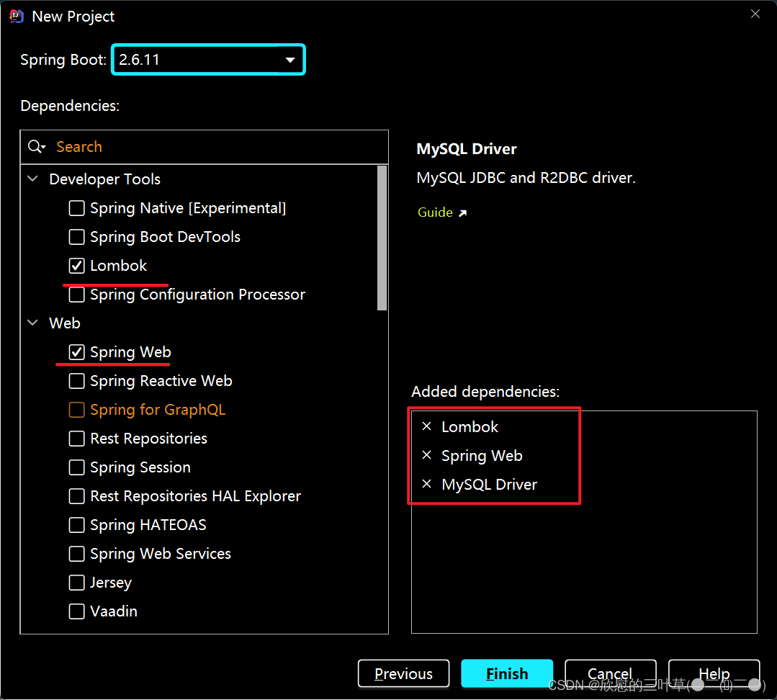Uncheck the Spring Web dependency
Screen dimensions: 777x700
pyautogui.click(x=77, y=351)
